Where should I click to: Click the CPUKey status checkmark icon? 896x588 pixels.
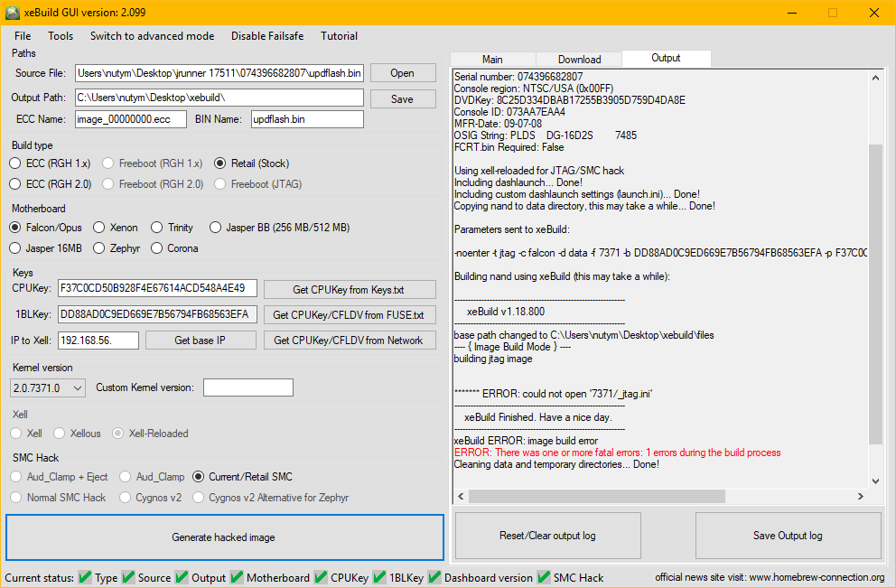click(321, 577)
